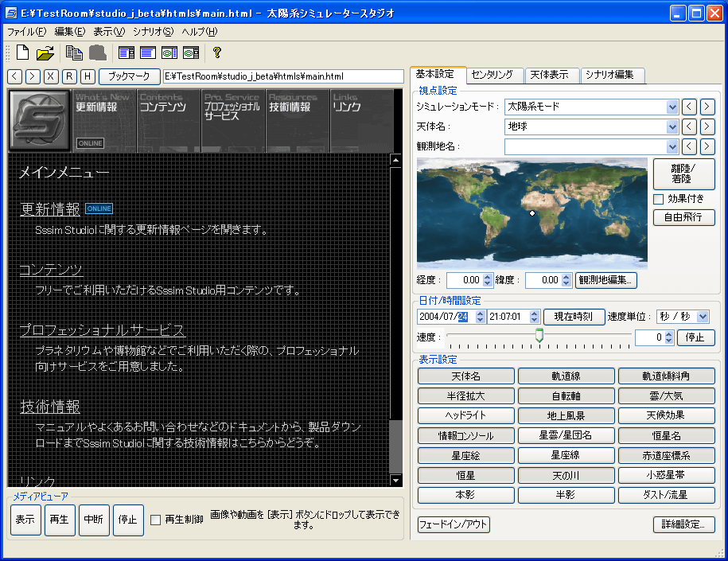Open the コンテンツ link in main menu

coord(51,270)
